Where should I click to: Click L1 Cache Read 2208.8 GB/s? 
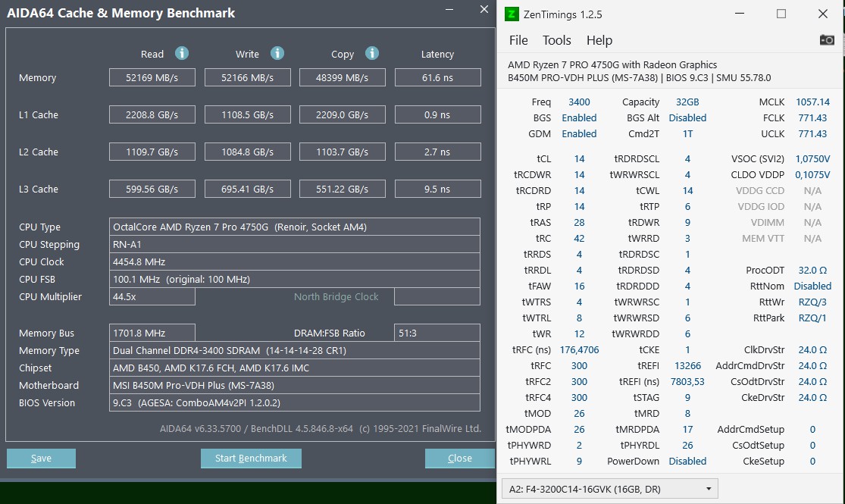tap(152, 114)
